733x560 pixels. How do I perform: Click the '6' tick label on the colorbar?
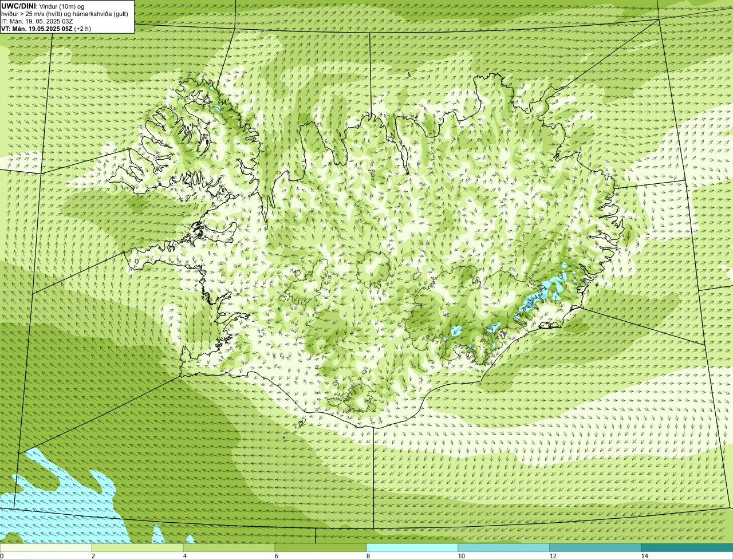click(276, 556)
